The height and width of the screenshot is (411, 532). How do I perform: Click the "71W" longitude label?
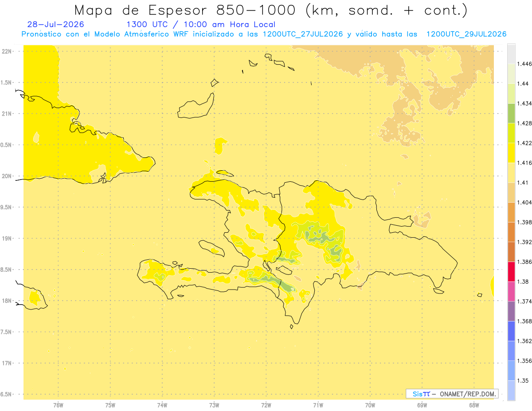(x=318, y=405)
